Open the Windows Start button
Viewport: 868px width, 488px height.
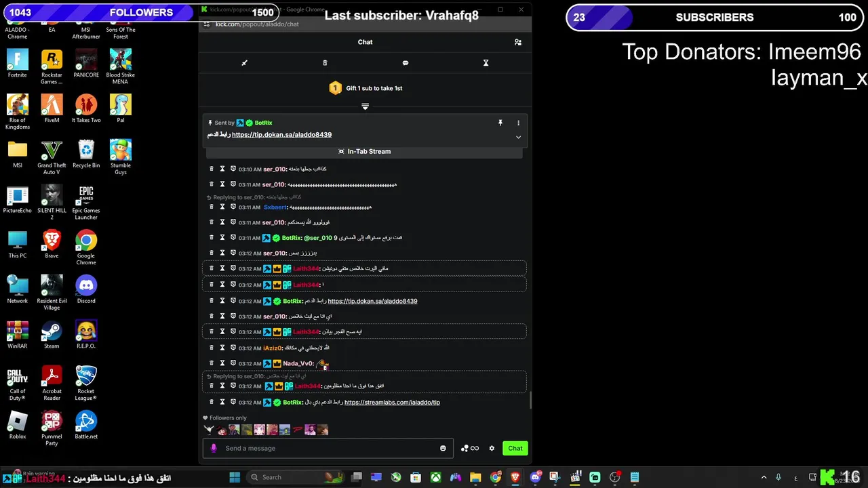click(x=235, y=477)
